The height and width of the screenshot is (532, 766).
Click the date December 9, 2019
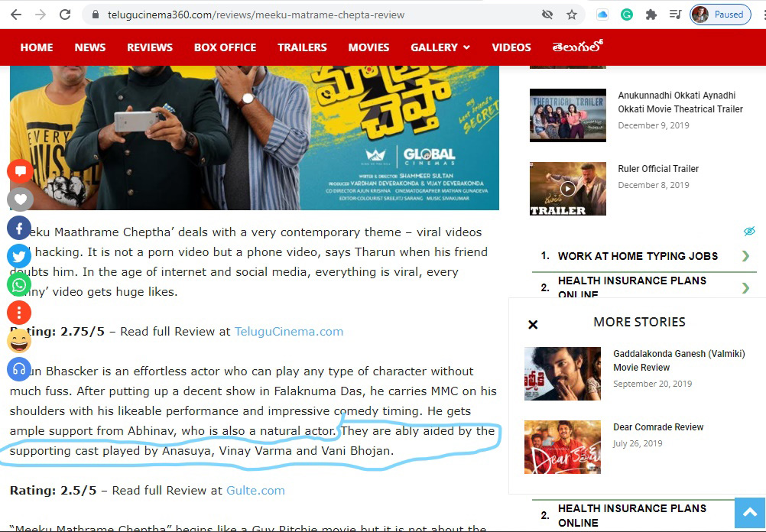click(653, 125)
